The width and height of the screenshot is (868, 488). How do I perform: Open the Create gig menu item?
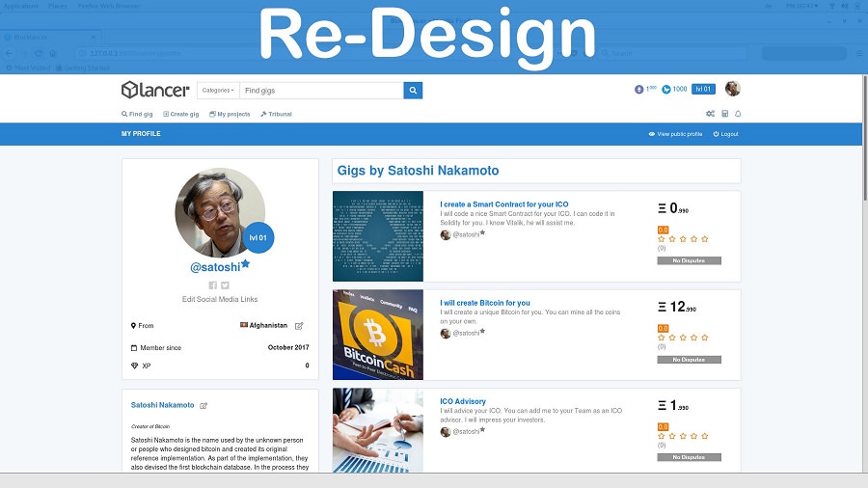click(x=181, y=114)
